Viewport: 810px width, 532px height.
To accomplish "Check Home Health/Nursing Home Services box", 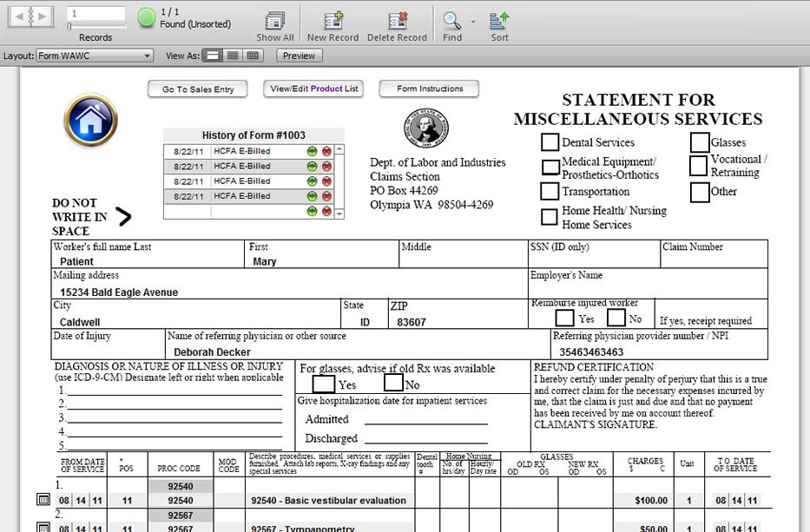I will point(550,217).
